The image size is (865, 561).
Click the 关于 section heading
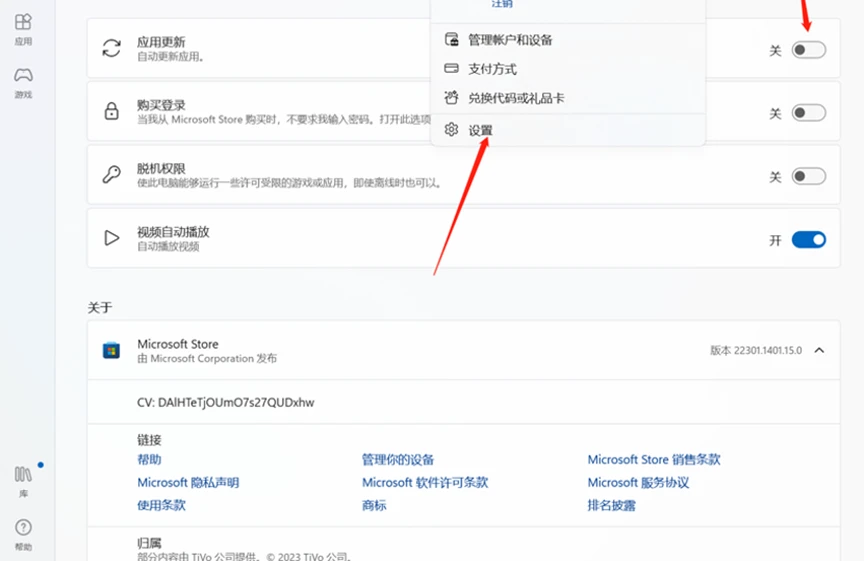(100, 307)
